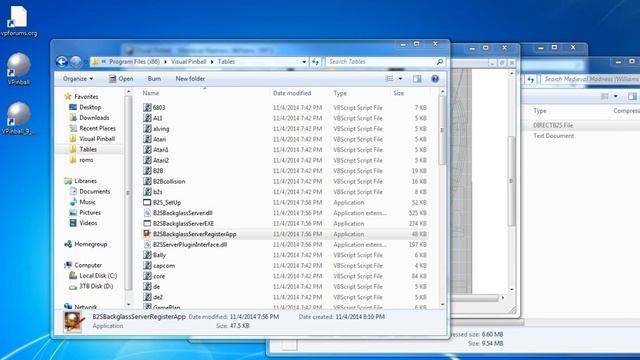The image size is (640, 360).
Task: Open the roms favorite folder
Action: [81, 160]
